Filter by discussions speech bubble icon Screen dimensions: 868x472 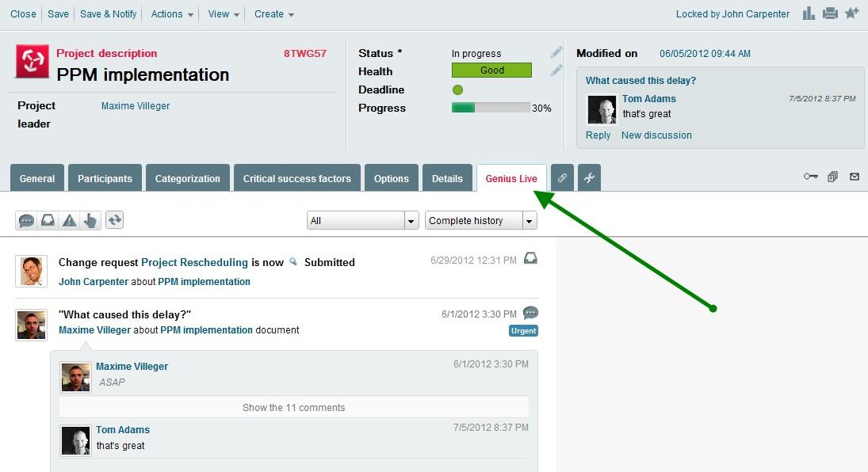coord(26,221)
